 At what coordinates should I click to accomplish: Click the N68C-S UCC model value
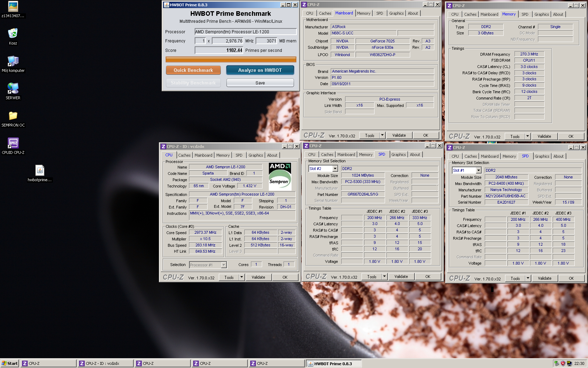tap(363, 33)
